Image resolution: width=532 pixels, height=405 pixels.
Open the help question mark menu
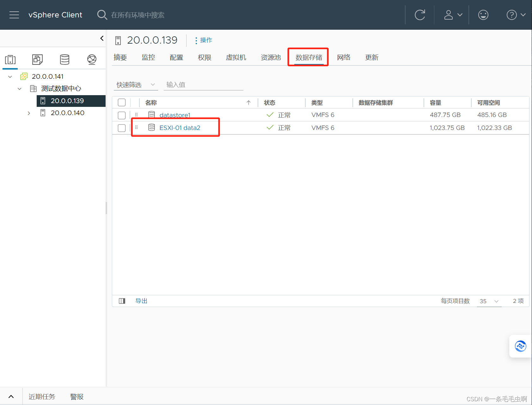point(516,15)
